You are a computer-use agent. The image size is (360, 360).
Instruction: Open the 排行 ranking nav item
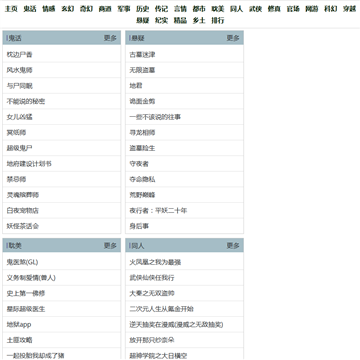(x=218, y=20)
